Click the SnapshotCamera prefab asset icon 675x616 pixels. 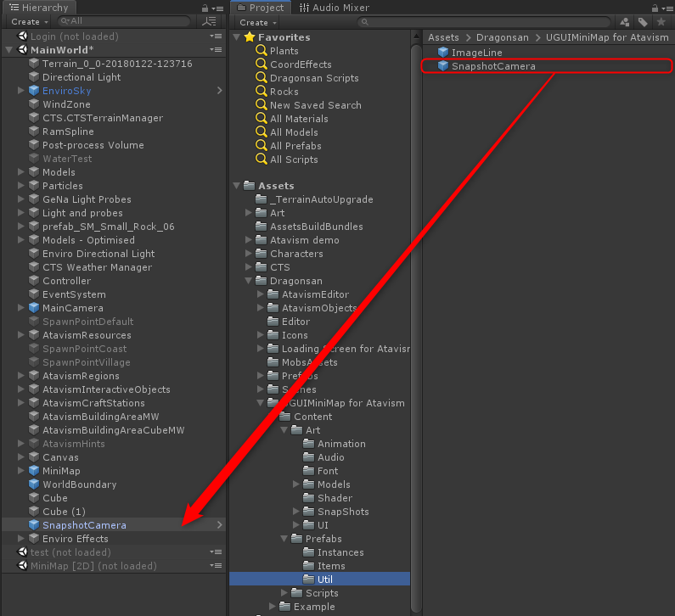pos(442,66)
